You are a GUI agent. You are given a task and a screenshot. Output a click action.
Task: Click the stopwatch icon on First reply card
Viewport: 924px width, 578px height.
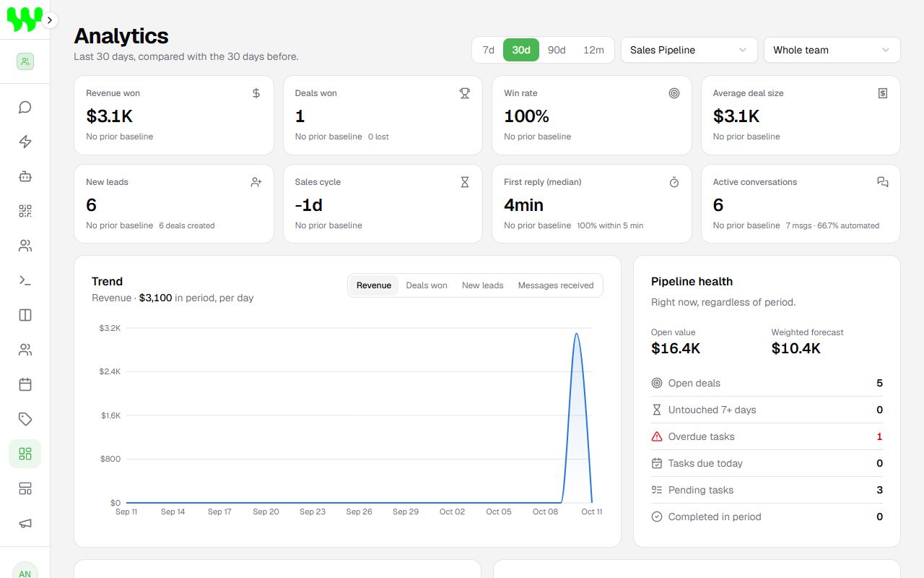[674, 182]
